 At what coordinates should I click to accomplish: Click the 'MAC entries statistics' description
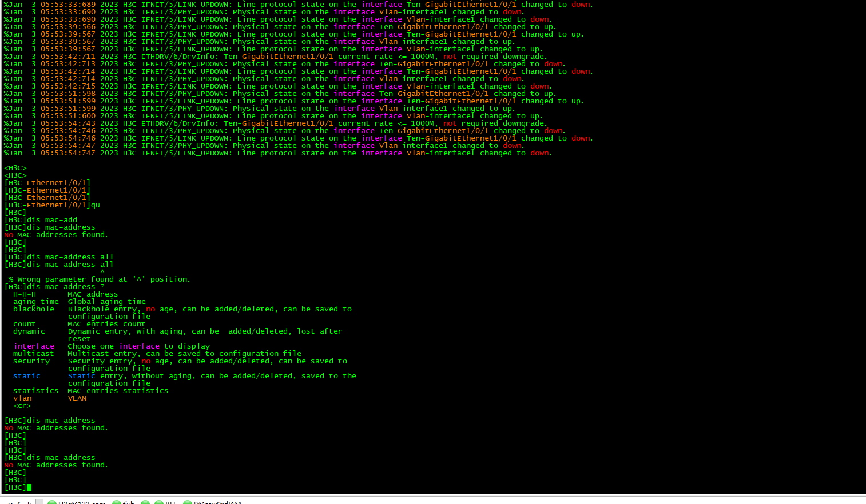coord(118,391)
